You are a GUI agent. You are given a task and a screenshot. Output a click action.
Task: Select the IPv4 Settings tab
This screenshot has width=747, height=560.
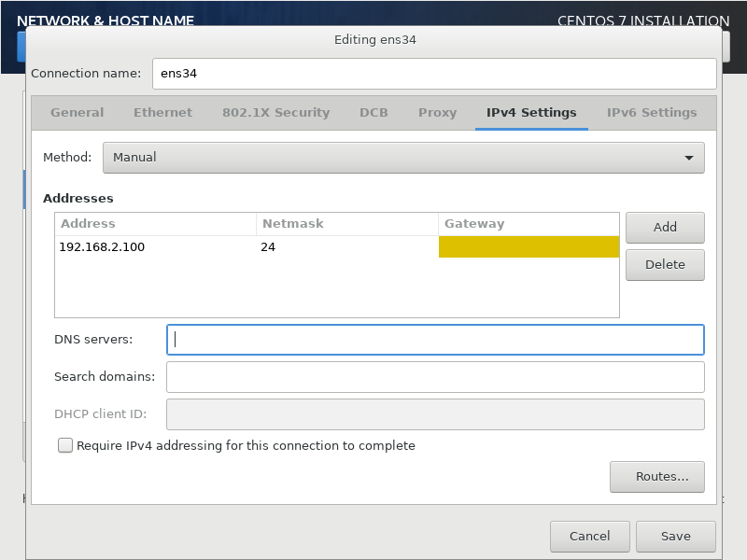[531, 113]
